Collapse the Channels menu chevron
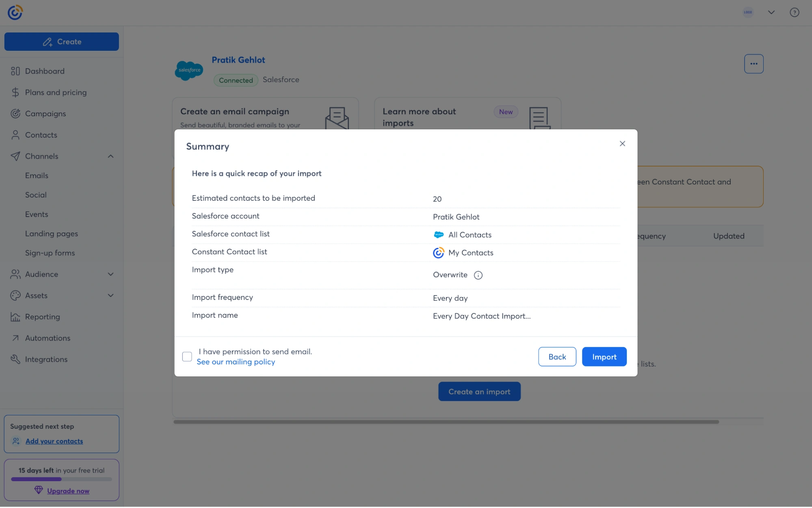 tap(110, 156)
